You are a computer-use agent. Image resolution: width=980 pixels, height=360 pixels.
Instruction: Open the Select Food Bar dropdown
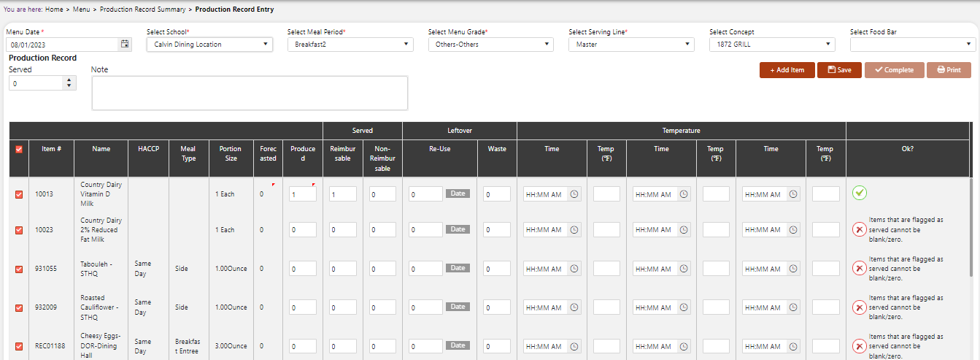tap(913, 45)
